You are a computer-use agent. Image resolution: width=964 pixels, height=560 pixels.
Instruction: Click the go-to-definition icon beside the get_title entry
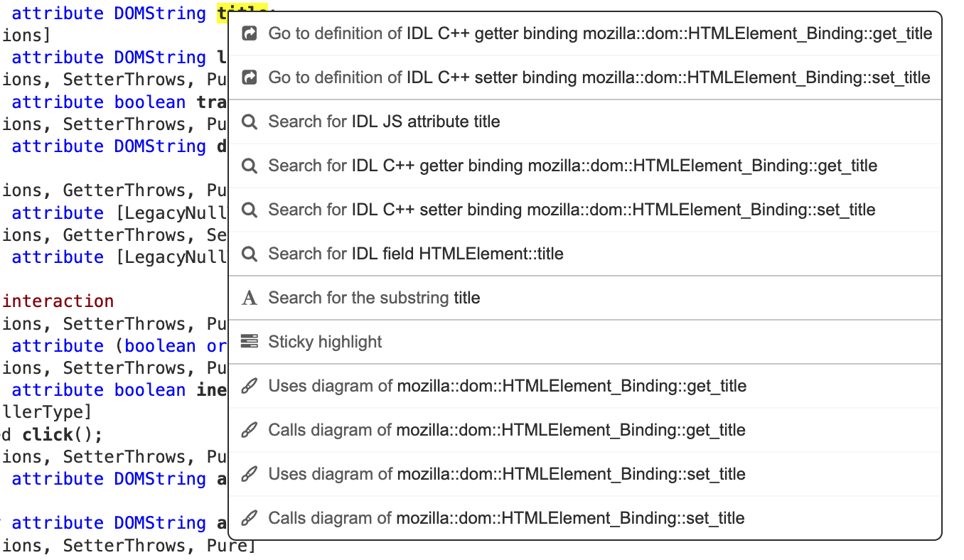[x=250, y=33]
